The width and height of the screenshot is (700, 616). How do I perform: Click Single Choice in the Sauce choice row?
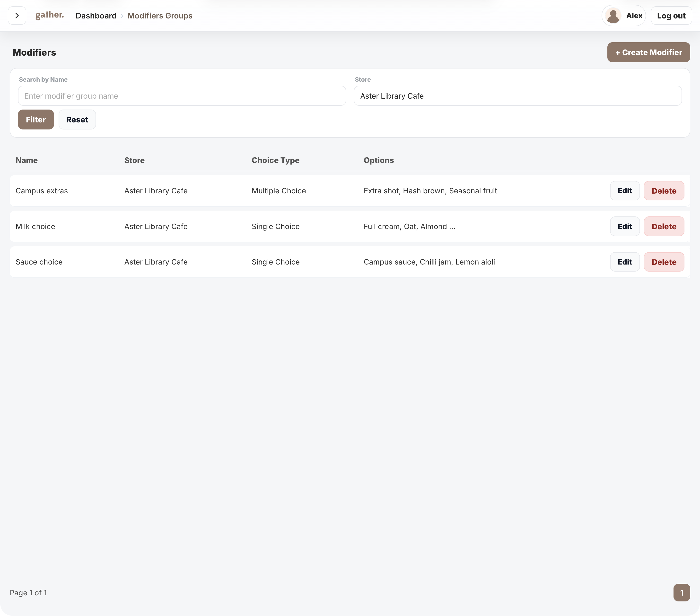pos(276,262)
